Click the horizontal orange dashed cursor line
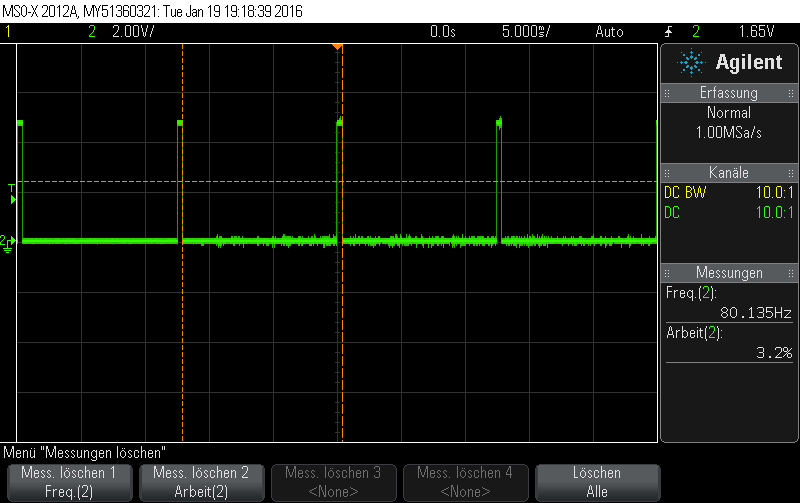 pyautogui.click(x=337, y=181)
